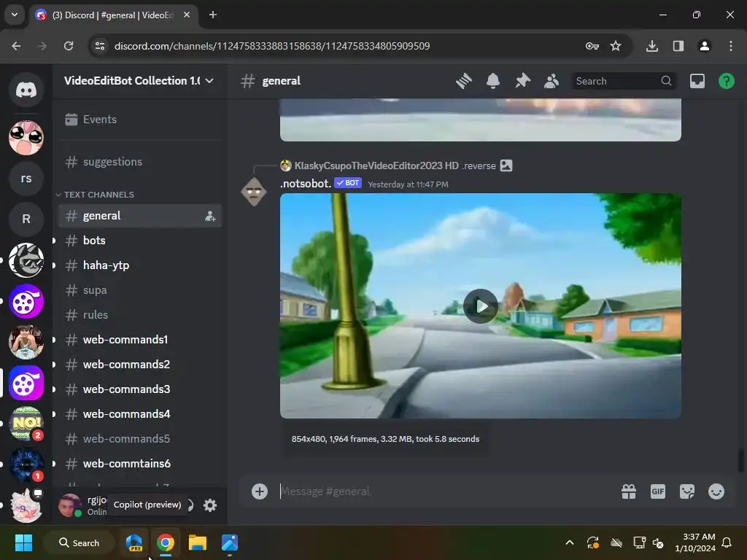Click the .notsobot avatar

pos(253,192)
